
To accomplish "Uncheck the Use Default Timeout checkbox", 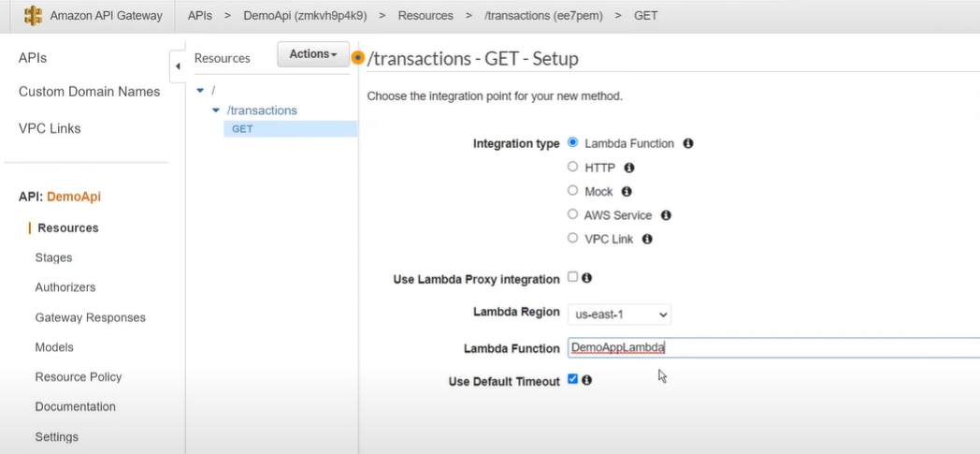I will pos(572,379).
